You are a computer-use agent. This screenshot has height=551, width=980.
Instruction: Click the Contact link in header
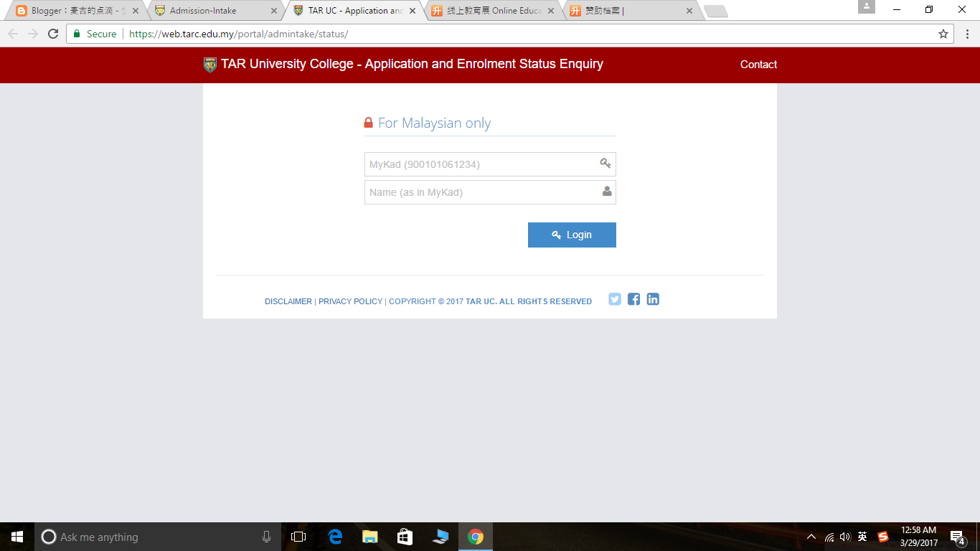coord(758,65)
